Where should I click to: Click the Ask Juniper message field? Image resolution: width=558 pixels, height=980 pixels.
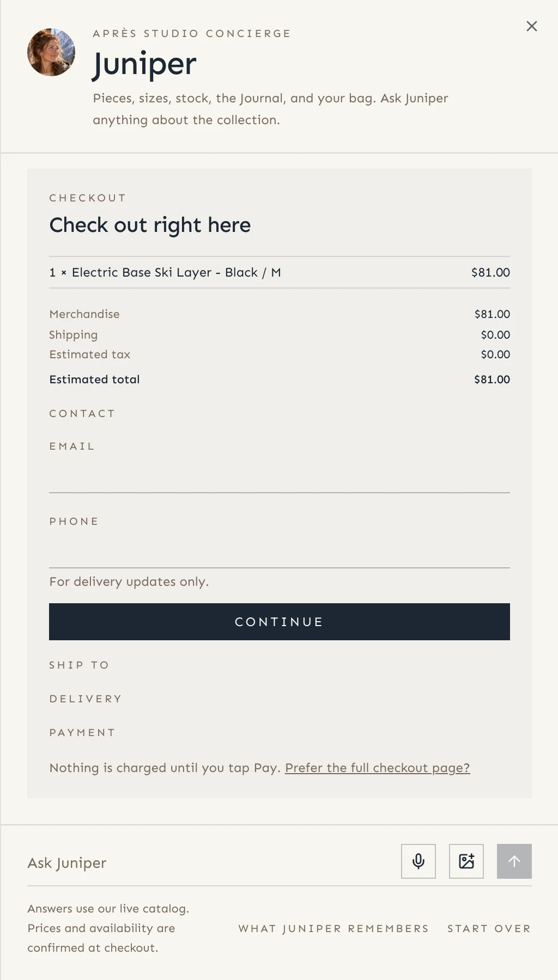click(210, 863)
